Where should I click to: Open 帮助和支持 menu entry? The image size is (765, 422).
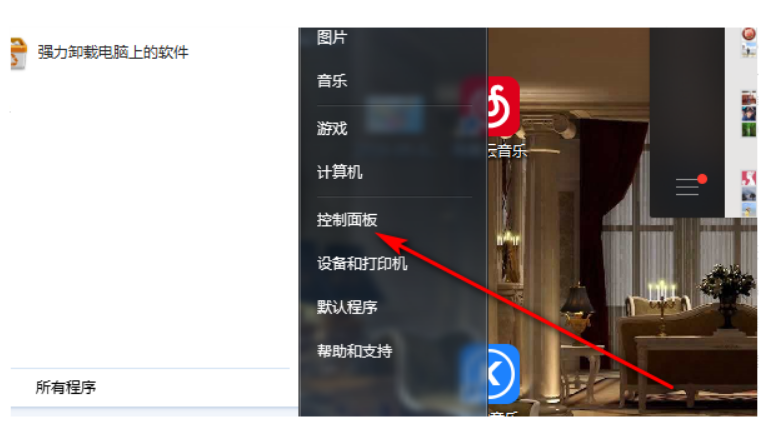click(x=354, y=351)
